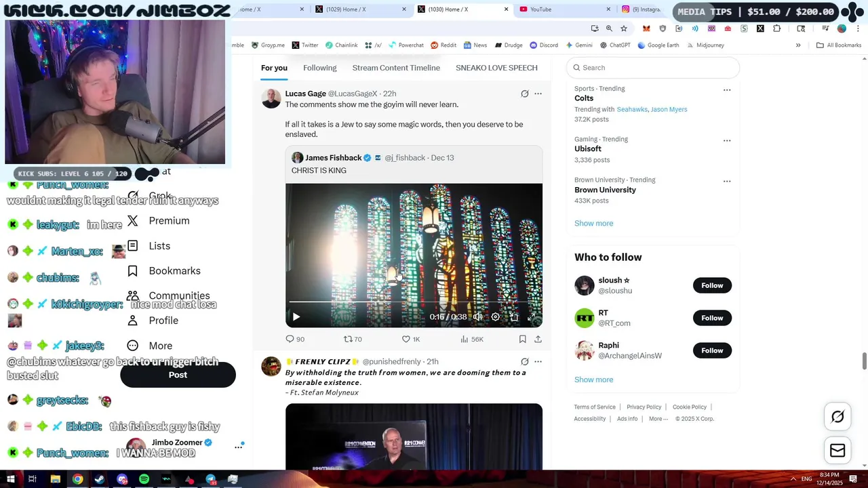Open the floating Grok button
The height and width of the screenshot is (488, 868).
click(x=837, y=418)
